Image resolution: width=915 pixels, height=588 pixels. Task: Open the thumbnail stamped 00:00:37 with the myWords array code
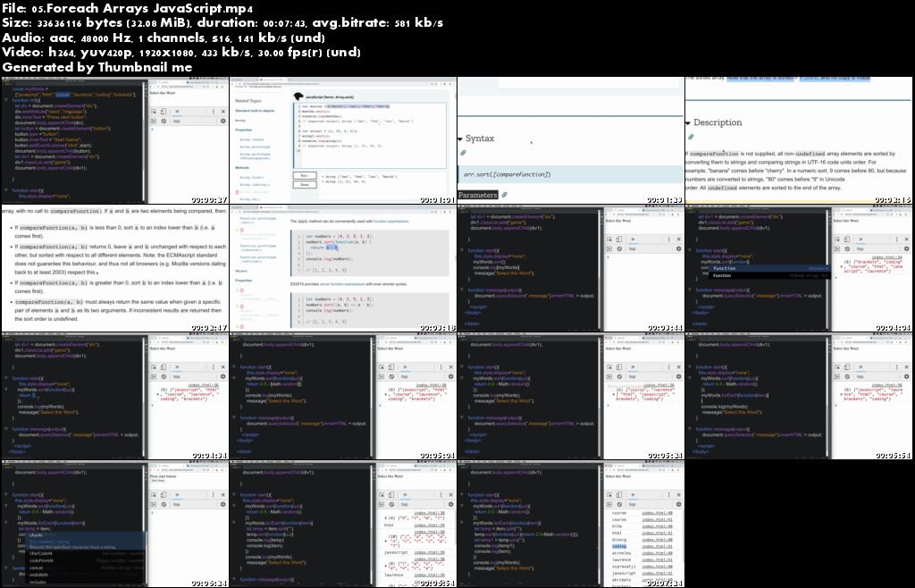point(114,140)
